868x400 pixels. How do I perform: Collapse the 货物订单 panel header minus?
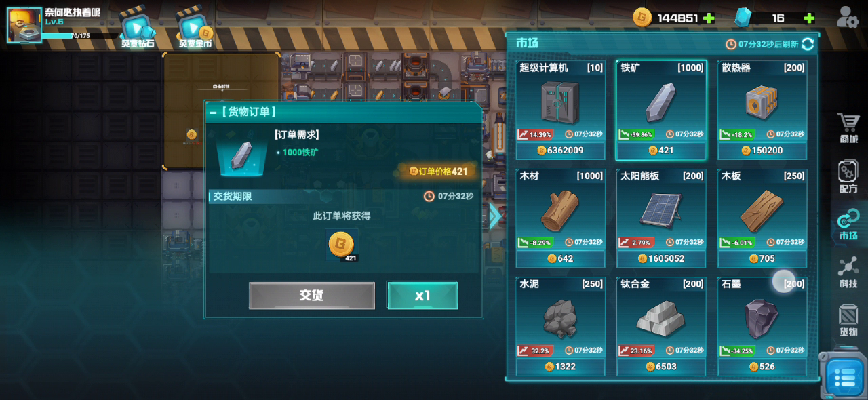coord(213,113)
